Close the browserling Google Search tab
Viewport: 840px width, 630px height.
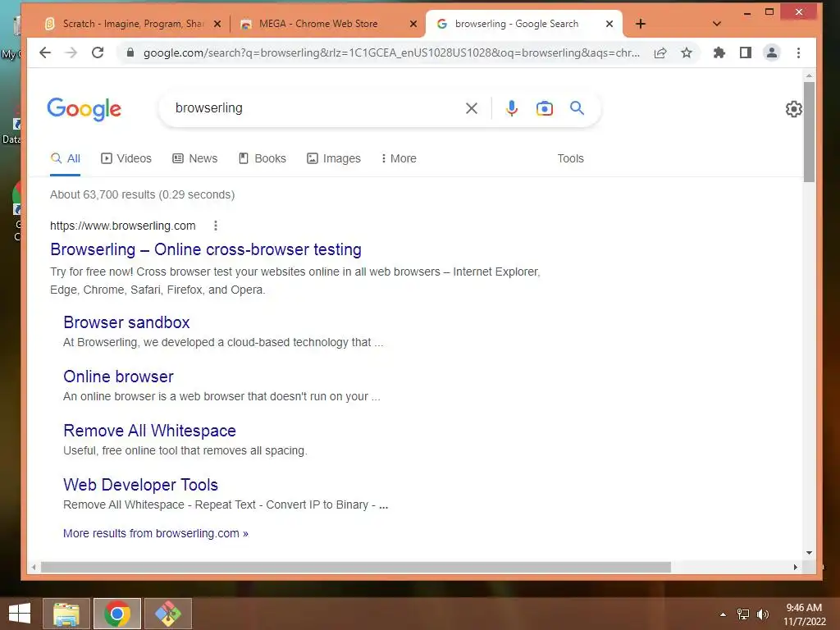click(609, 24)
